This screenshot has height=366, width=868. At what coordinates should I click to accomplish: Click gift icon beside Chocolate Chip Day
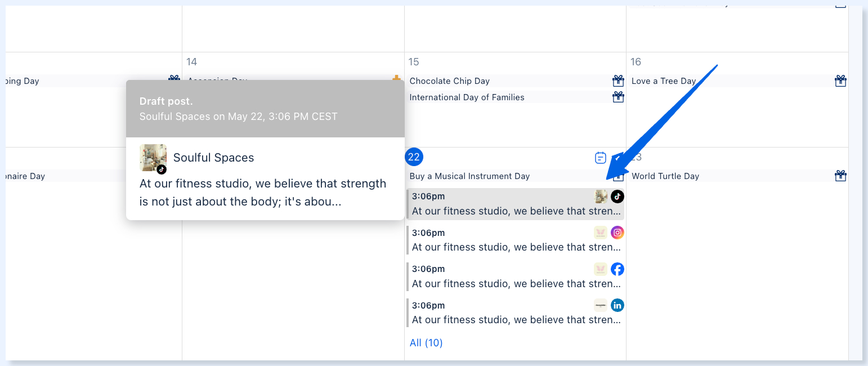[x=618, y=81]
